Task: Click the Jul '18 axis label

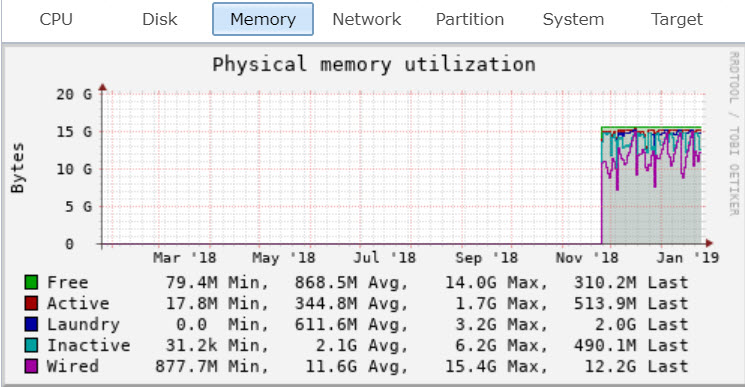Action: 384,258
